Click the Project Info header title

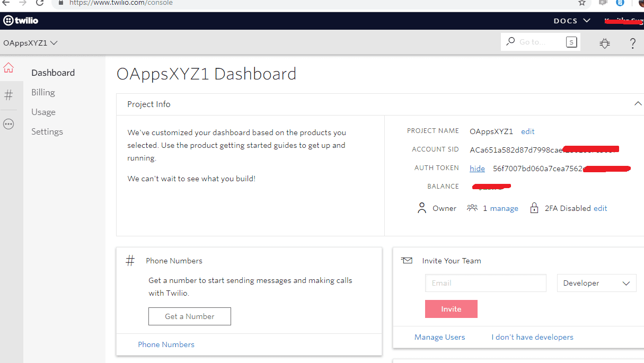tap(149, 104)
